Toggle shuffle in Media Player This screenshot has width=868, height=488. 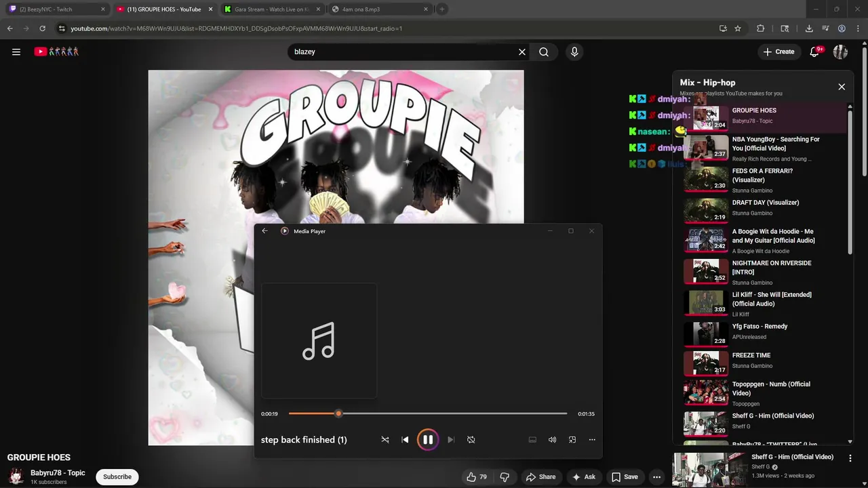click(x=385, y=440)
